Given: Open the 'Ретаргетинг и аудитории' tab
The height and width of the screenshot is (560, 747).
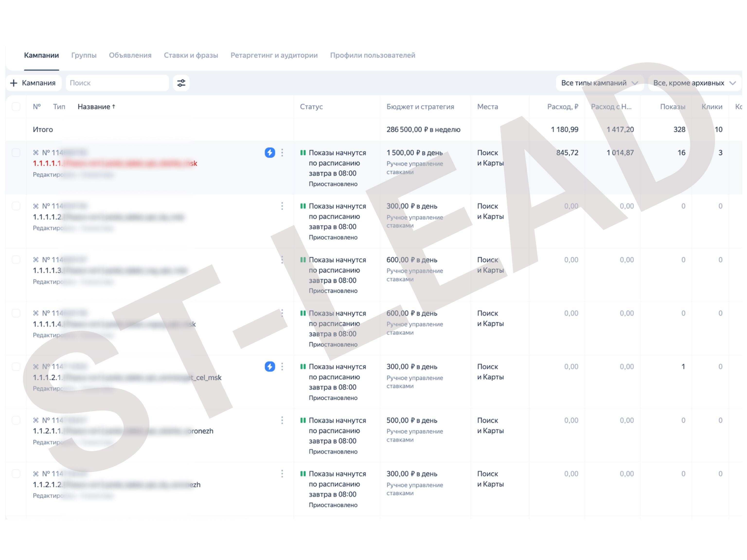Looking at the screenshot, I should pos(274,55).
